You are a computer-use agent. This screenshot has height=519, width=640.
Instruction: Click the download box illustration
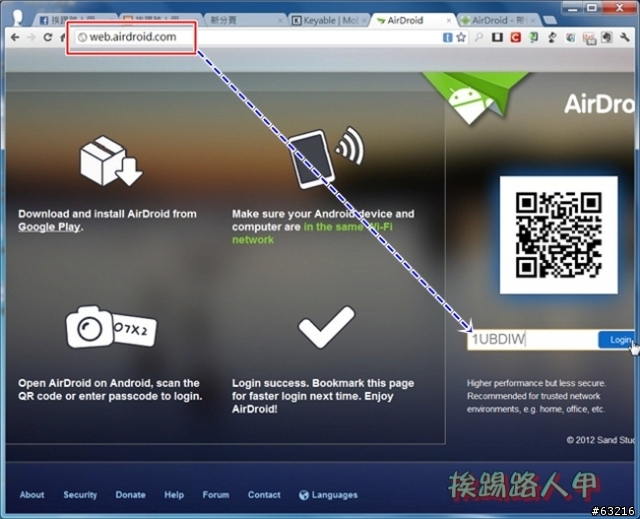(111, 161)
